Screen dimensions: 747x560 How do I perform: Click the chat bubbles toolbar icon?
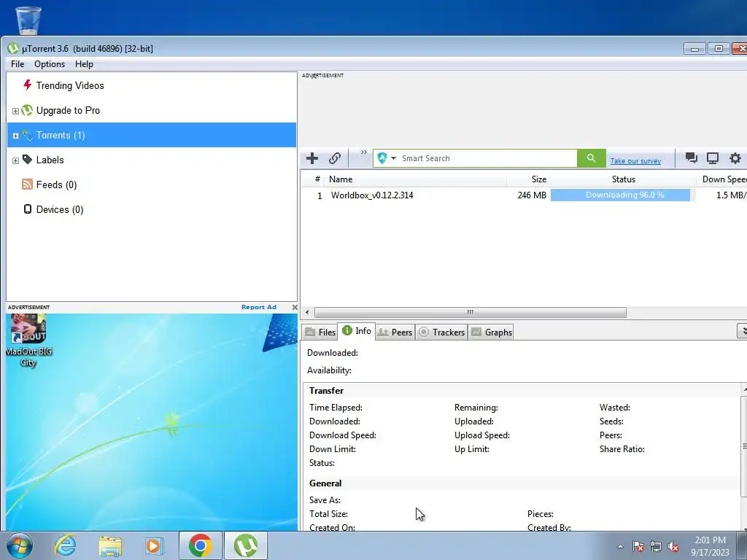pyautogui.click(x=692, y=158)
